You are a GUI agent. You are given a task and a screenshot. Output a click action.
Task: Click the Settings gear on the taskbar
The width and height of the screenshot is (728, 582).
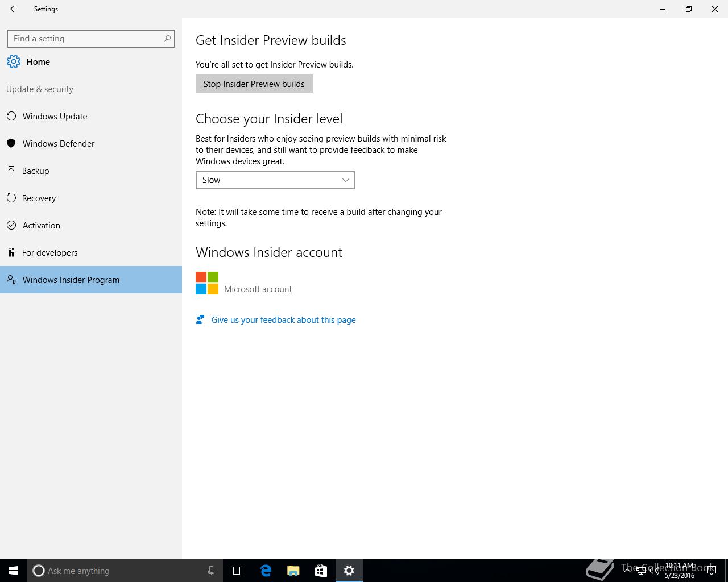[349, 571]
